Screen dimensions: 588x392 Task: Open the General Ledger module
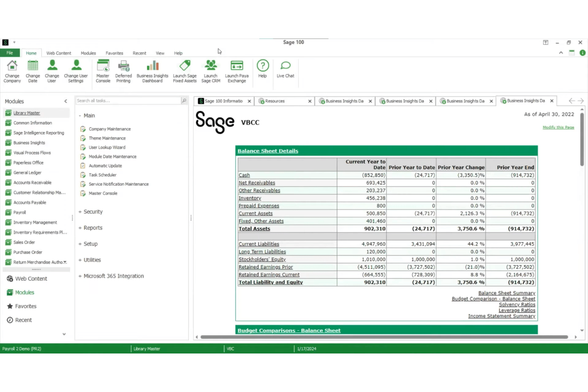(27, 173)
